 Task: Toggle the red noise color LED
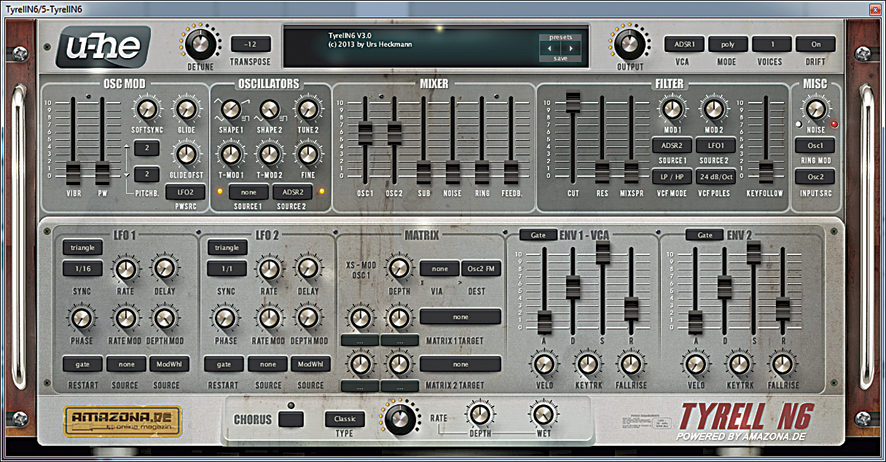[834, 124]
